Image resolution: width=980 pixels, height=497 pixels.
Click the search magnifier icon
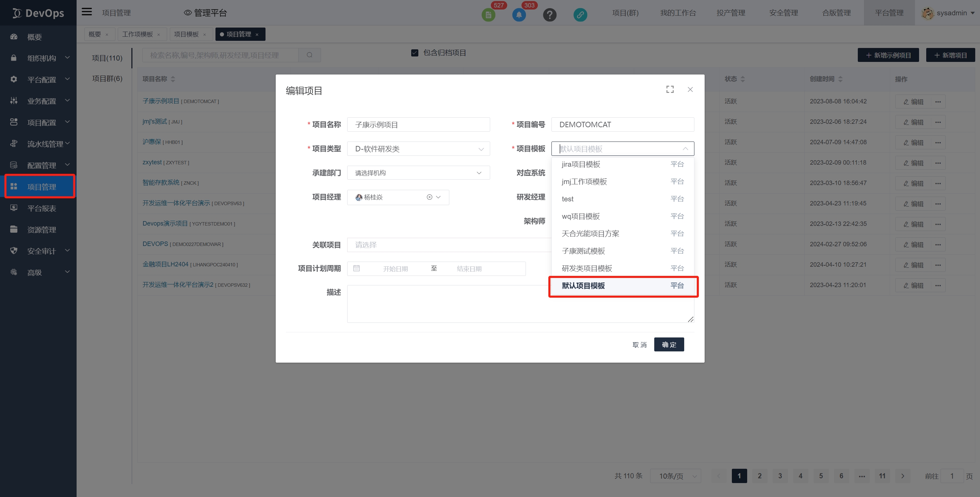pos(309,55)
